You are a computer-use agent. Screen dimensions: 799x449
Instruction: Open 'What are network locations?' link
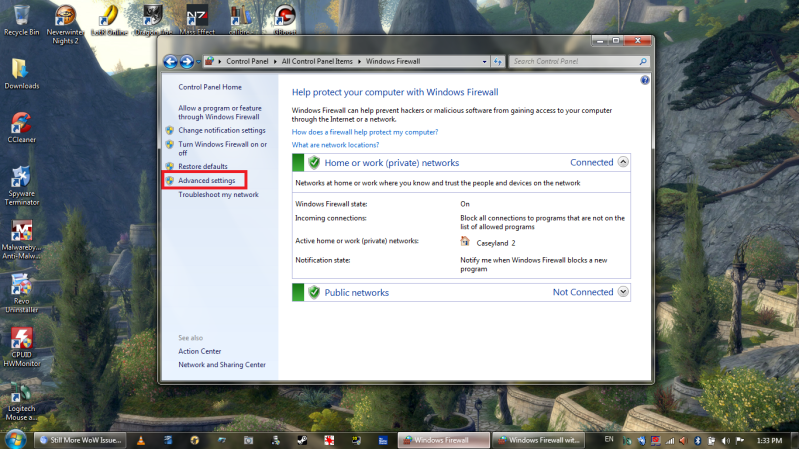335,145
